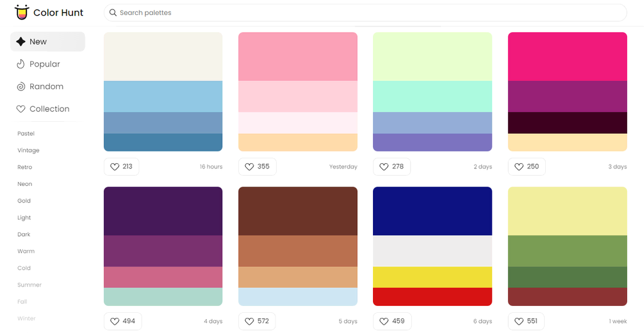Pick the peach bottom stripe of 355 palette
The height and width of the screenshot is (333, 644).
(297, 142)
